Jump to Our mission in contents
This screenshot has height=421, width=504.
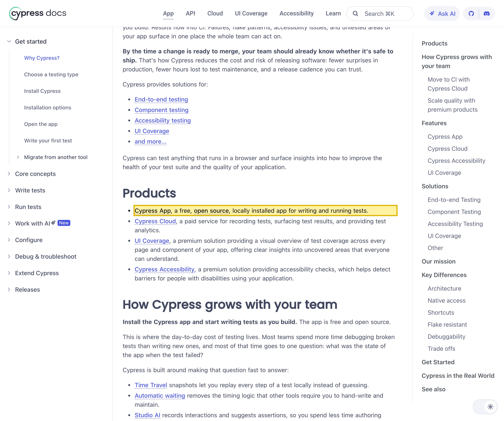click(x=439, y=261)
